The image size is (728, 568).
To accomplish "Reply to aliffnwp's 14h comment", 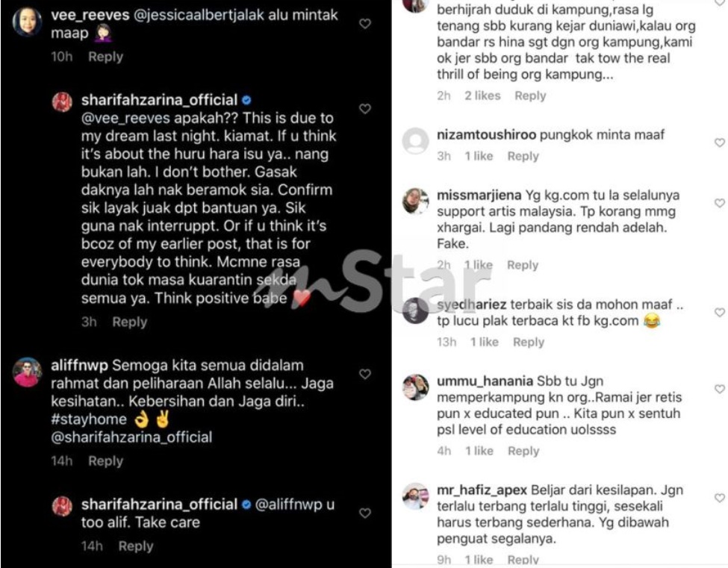I will 106,461.
